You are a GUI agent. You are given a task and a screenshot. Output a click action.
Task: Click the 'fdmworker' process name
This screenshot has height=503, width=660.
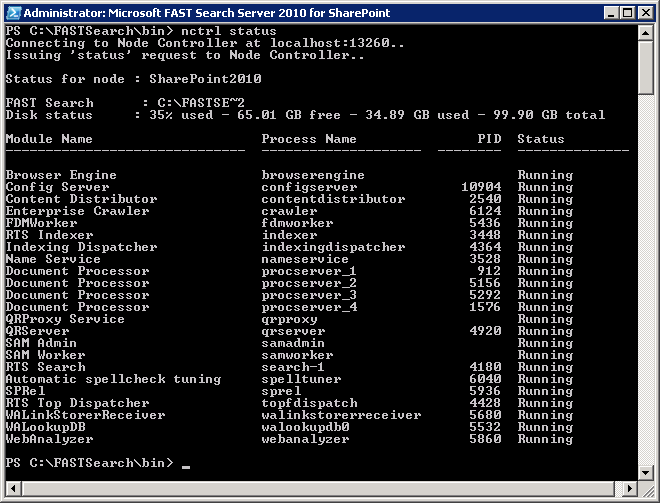click(297, 223)
